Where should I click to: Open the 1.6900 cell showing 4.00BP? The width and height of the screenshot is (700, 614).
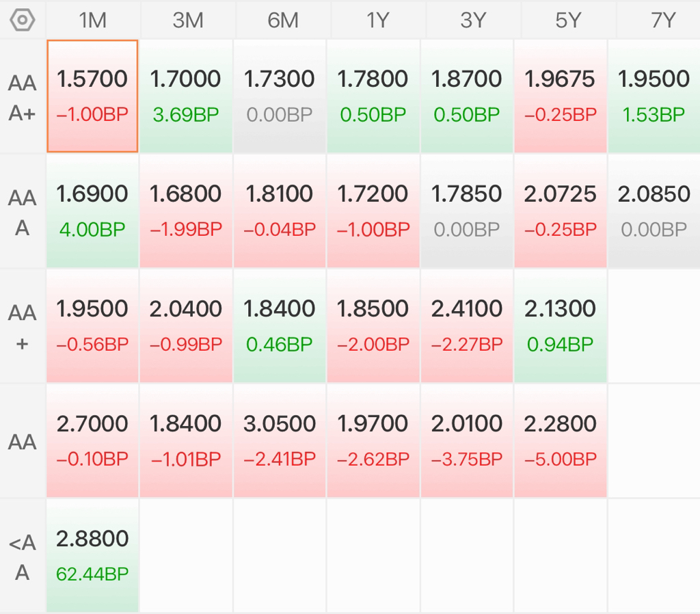[92, 211]
